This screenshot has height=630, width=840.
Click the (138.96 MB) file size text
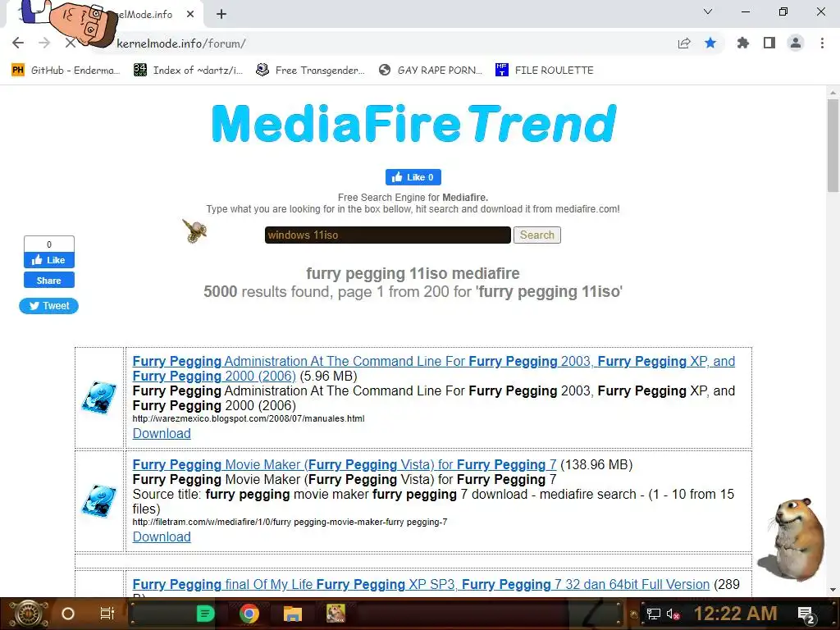[x=596, y=464]
